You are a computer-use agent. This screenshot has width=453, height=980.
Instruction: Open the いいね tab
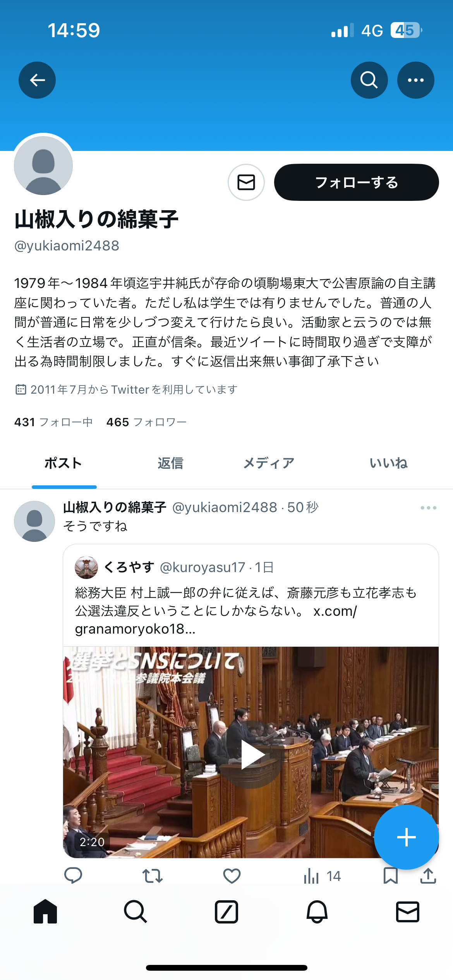(388, 463)
